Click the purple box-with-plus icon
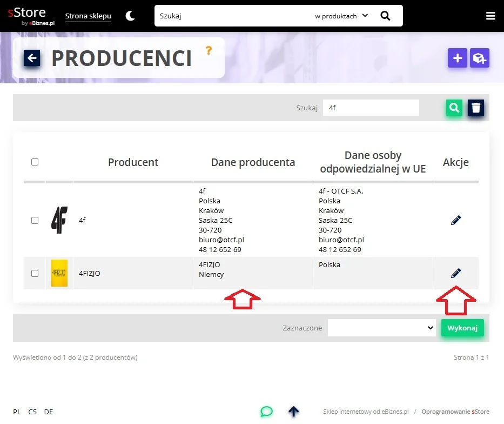Image resolution: width=504 pixels, height=424 pixels. 479,58
